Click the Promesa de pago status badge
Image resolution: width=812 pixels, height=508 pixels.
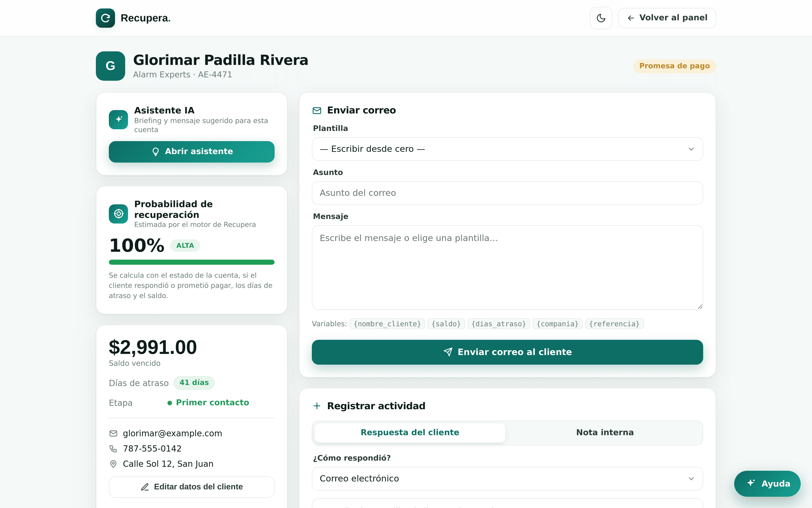pos(674,66)
